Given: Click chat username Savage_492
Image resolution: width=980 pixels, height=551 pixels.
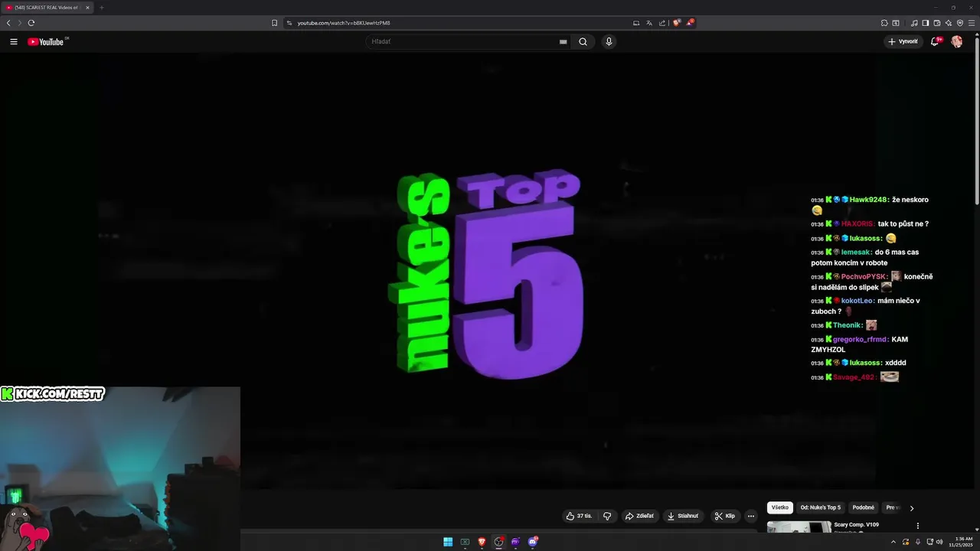Looking at the screenshot, I should 854,377.
